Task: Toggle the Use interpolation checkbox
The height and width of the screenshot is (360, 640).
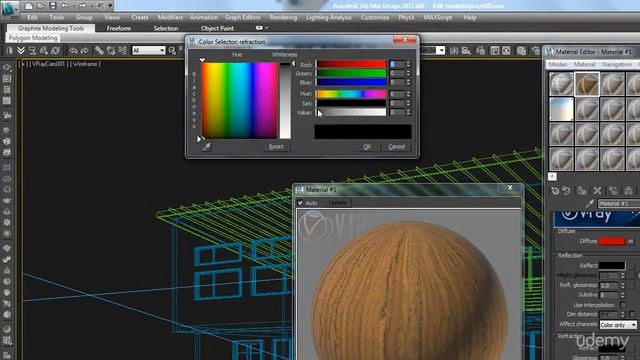Action: click(x=623, y=305)
